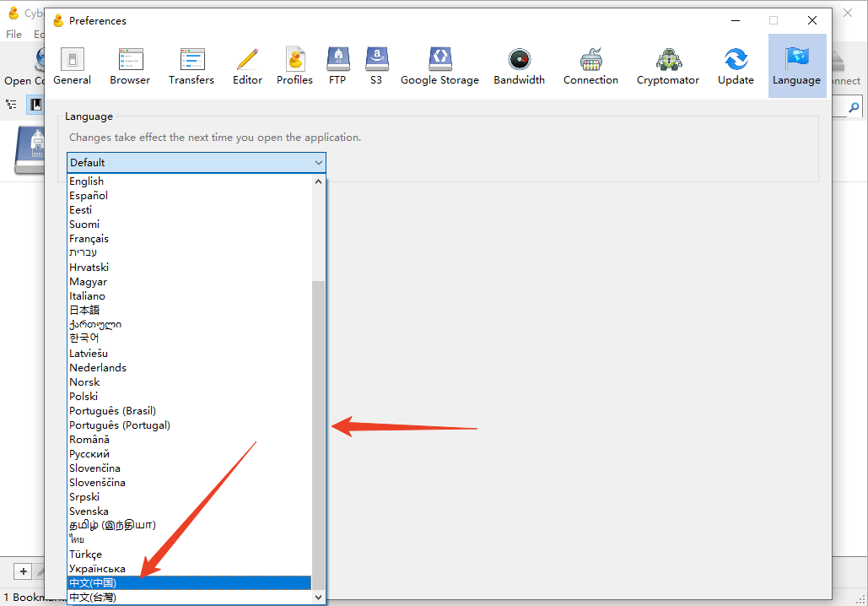868x606 pixels.
Task: Pick Português (Brasil) in the language list
Action: coord(189,411)
